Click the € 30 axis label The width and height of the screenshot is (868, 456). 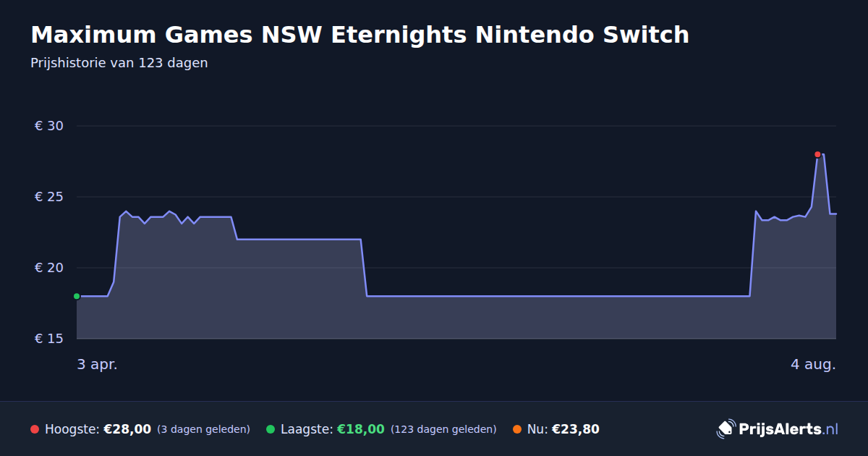(49, 126)
